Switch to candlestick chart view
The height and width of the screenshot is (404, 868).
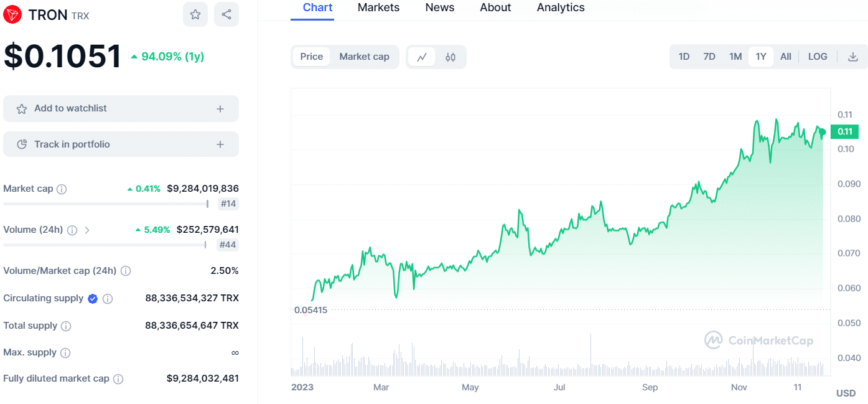tap(450, 57)
